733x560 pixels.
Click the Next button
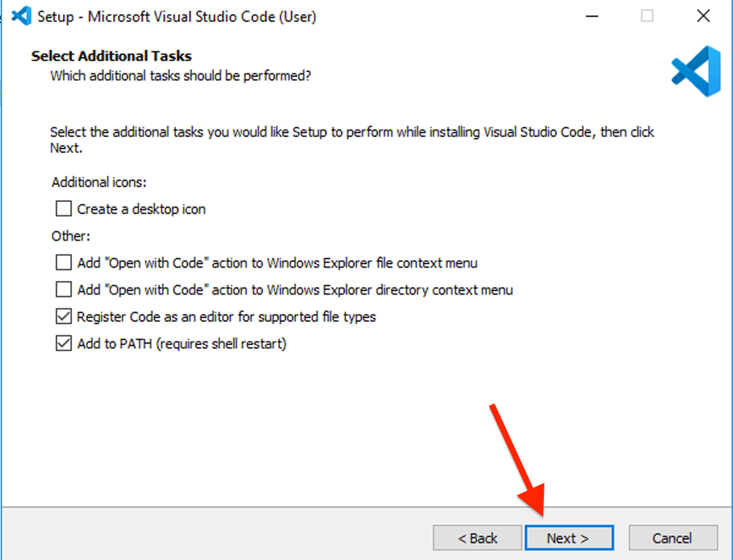point(570,537)
